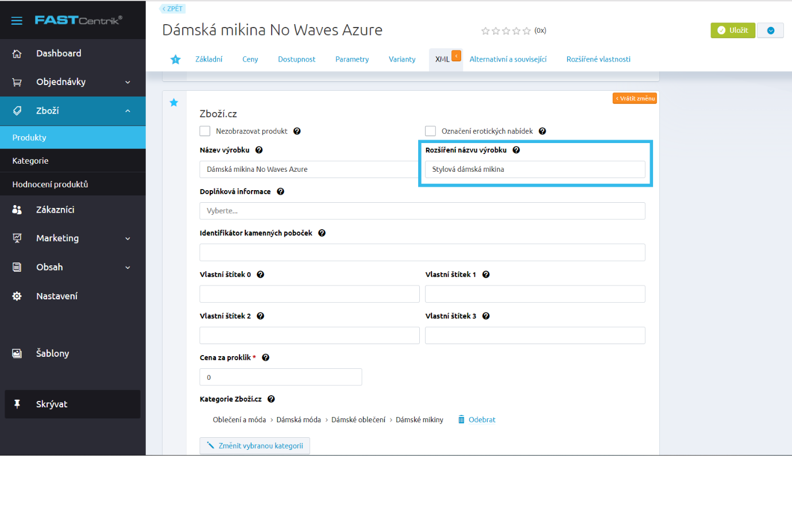The height and width of the screenshot is (532, 792).
Task: Click the orange badge on XML tab
Action: pyautogui.click(x=457, y=56)
